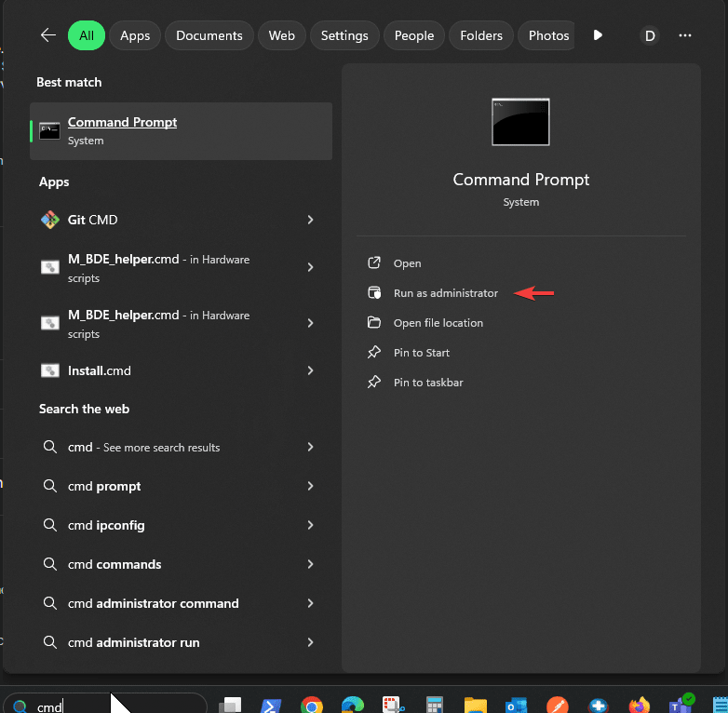
Task: Click the back arrow in search panel
Action: [x=48, y=35]
